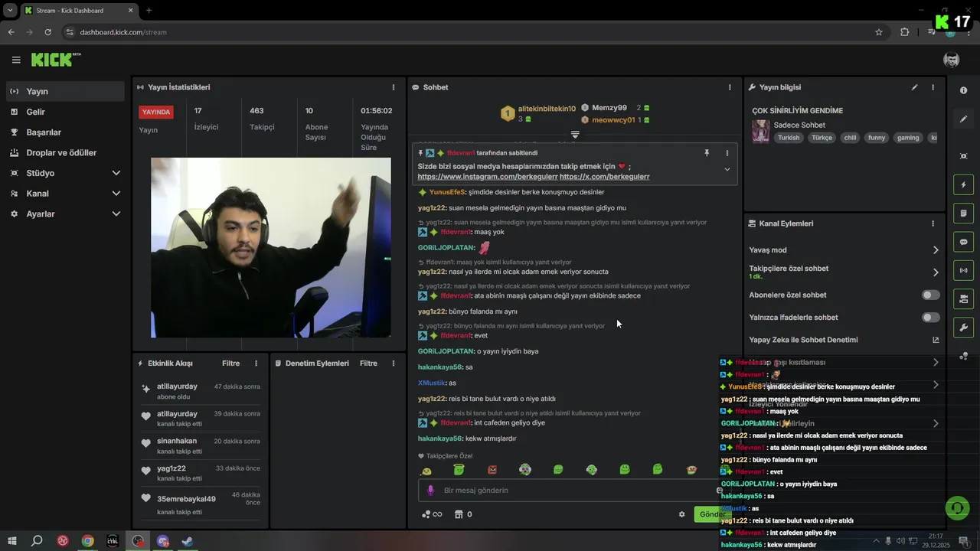This screenshot has width=980, height=551.
Task: Go to Başarılar in sidebar
Action: point(65,132)
